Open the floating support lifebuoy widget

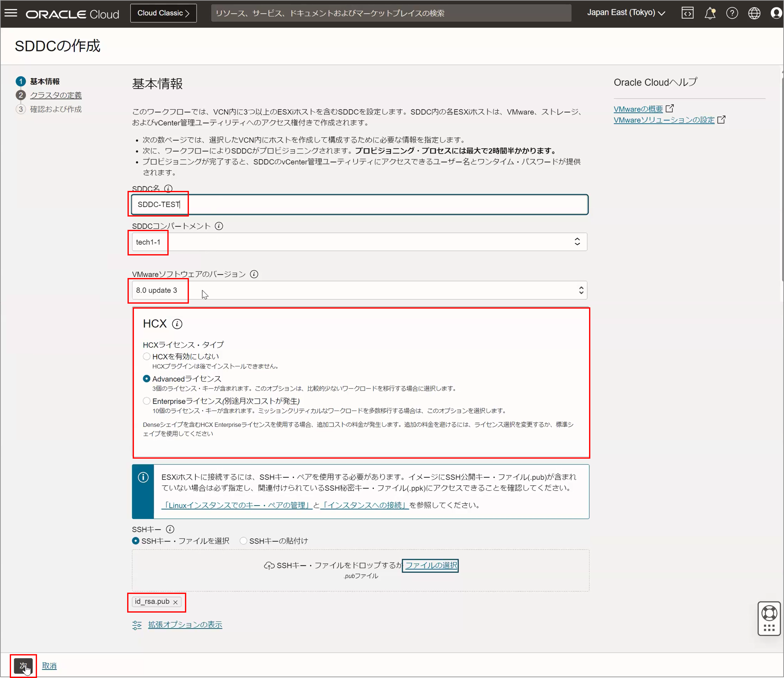[769, 619]
